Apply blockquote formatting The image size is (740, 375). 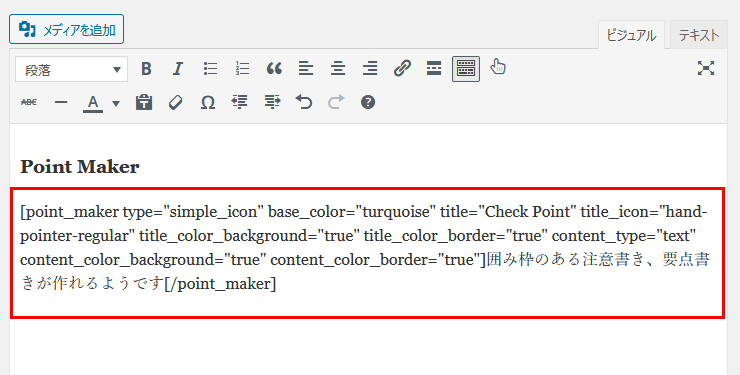(274, 69)
